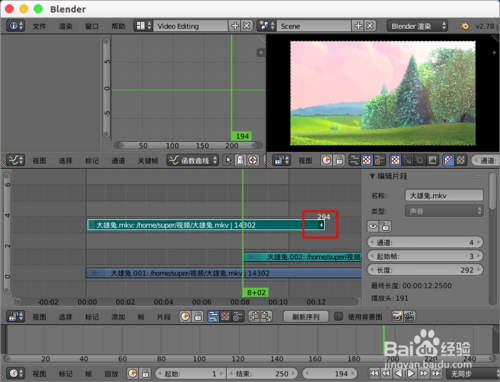This screenshot has height=382, width=500.
Task: Select the 大雄兔.002 strip
Action: 302,257
